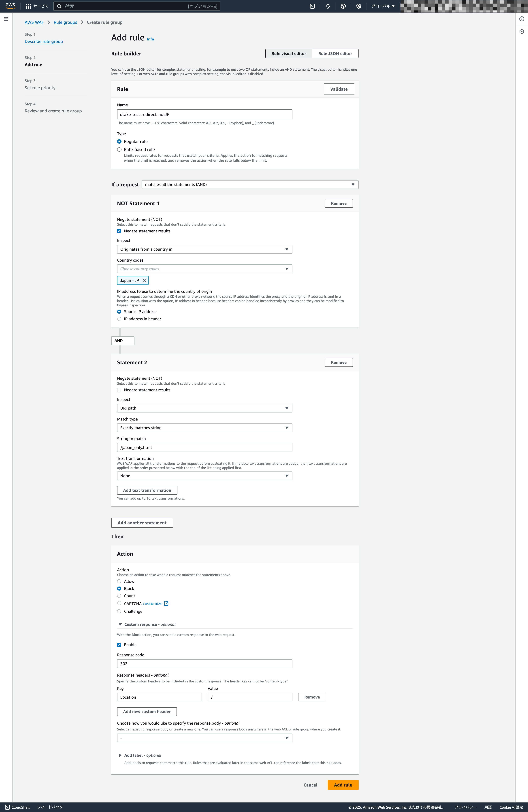Focus the top search box

pos(137,6)
